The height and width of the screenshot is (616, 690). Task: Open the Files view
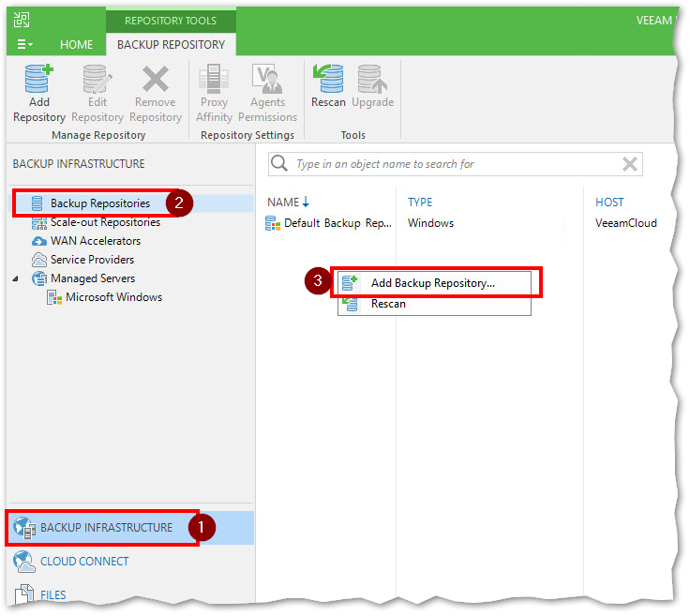point(52,594)
